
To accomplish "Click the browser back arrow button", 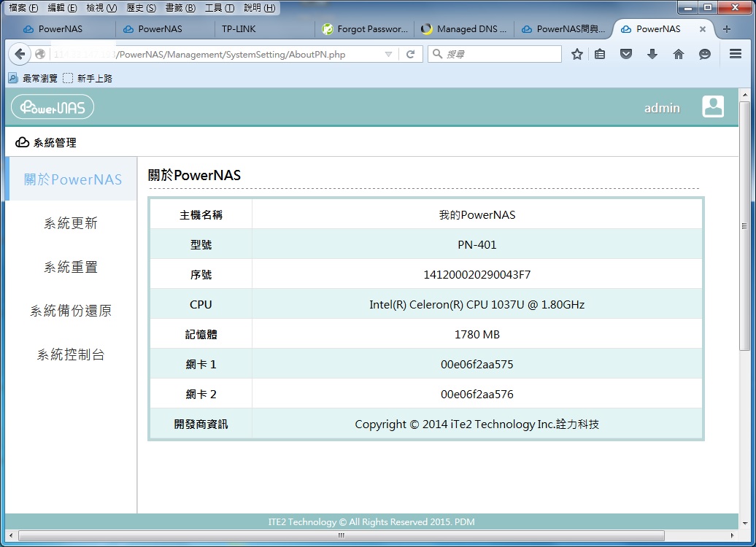I will (x=20, y=54).
